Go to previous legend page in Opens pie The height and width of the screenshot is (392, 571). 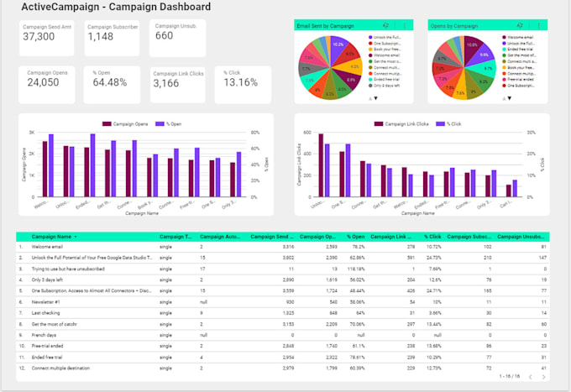coord(505,98)
